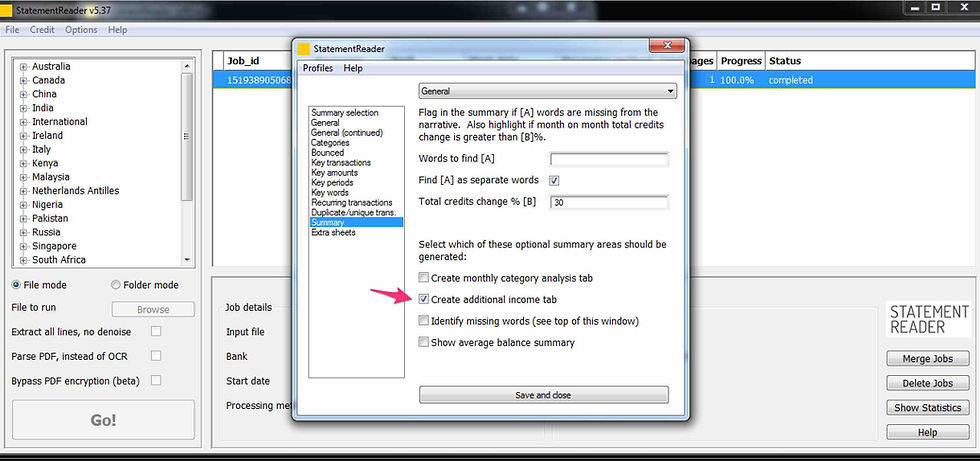Viewport: 980px width, 461px height.
Task: Select Extra sheets in settings list
Action: [333, 232]
